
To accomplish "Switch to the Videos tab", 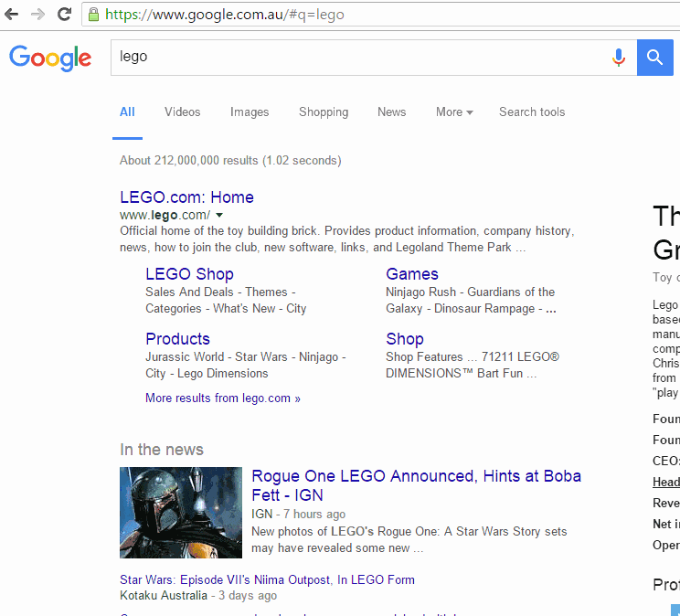I will (182, 112).
